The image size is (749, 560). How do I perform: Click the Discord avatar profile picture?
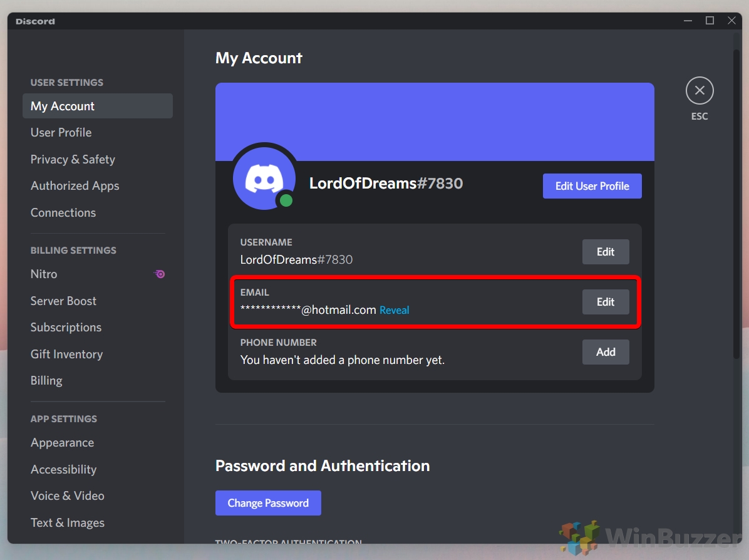[x=264, y=179]
